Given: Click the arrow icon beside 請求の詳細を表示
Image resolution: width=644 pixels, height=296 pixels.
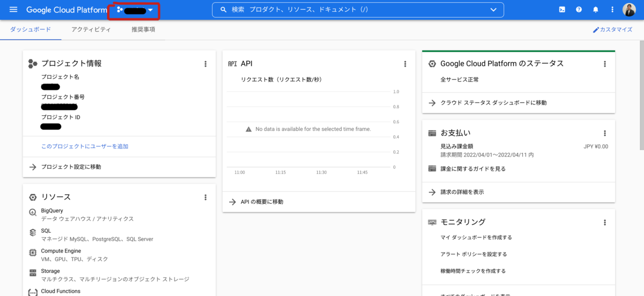Looking at the screenshot, I should point(432,192).
